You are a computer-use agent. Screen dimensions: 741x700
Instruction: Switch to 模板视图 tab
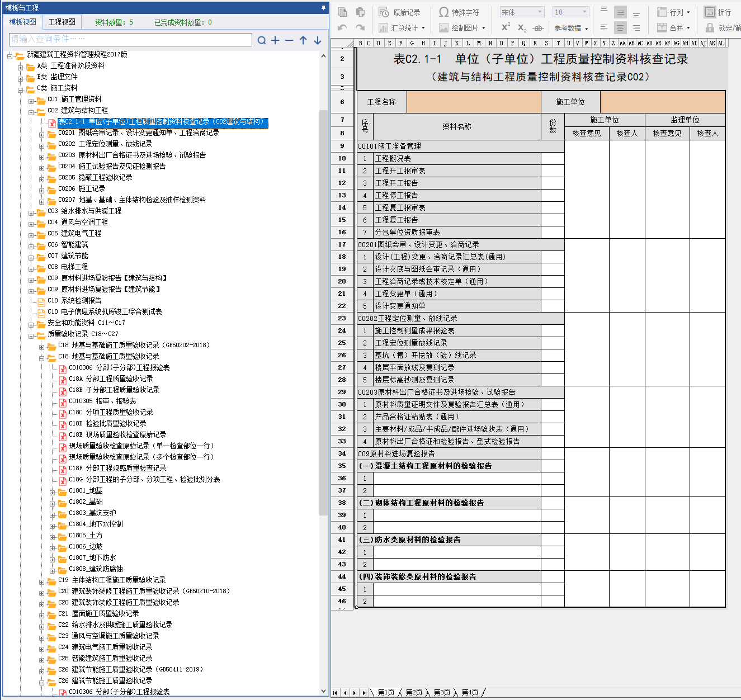pyautogui.click(x=23, y=22)
